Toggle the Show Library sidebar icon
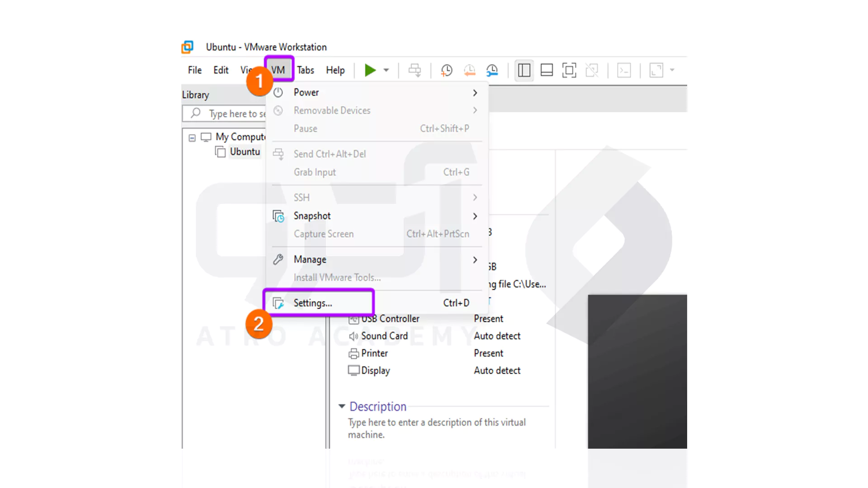 524,70
